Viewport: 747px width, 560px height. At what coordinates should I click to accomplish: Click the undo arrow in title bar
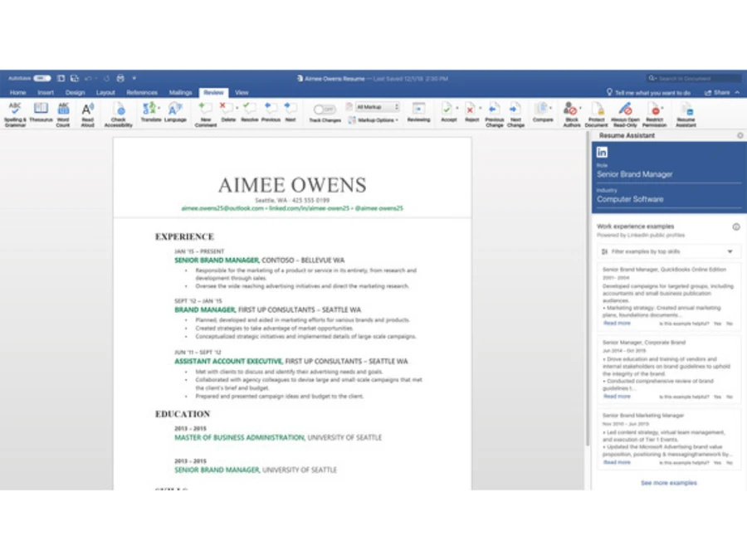tap(88, 78)
